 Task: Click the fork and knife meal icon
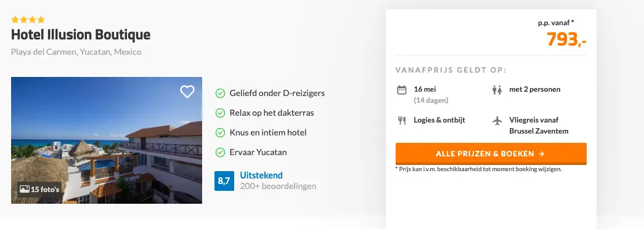pyautogui.click(x=402, y=121)
